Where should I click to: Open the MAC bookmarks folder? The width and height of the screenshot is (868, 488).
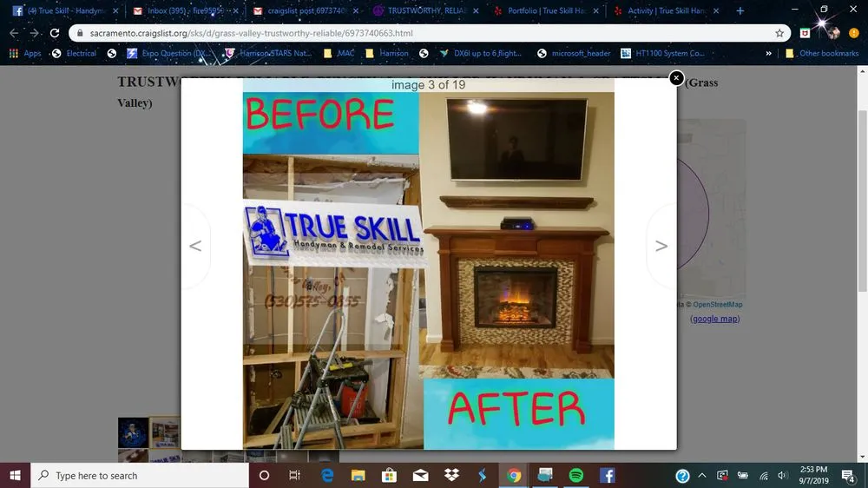[339, 53]
